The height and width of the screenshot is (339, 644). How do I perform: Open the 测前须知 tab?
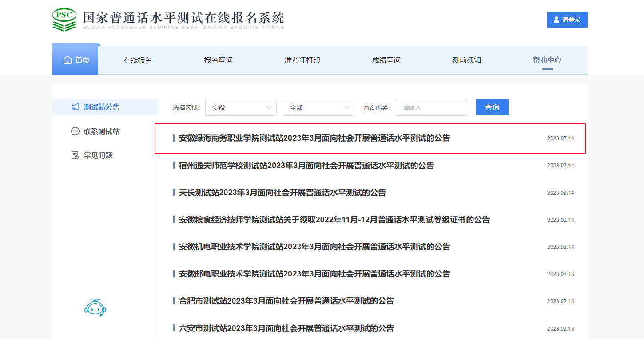(466, 60)
